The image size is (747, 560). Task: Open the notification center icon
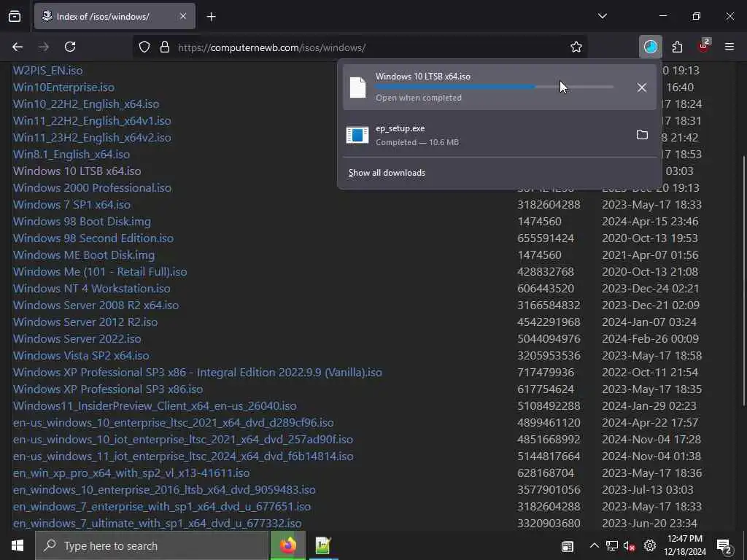click(x=724, y=547)
